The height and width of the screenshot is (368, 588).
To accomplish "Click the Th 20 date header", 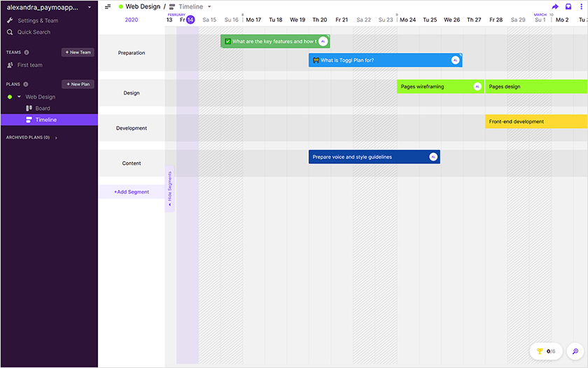I will coord(319,20).
